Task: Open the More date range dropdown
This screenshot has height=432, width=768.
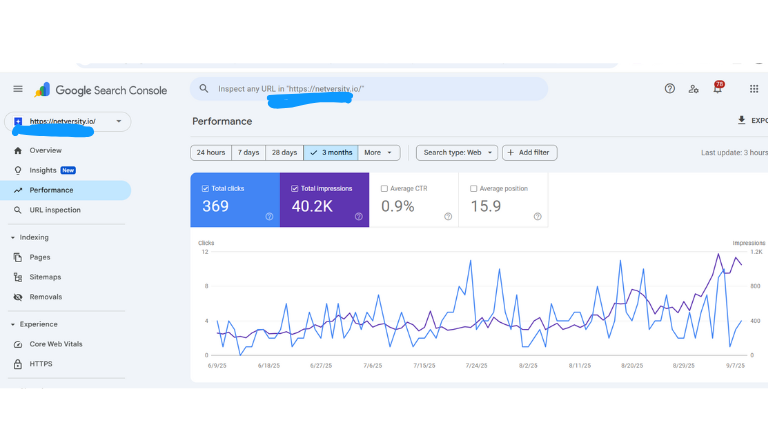Action: (379, 152)
